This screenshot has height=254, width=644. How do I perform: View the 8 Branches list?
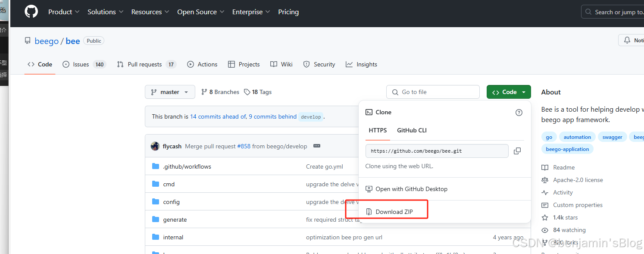[x=220, y=92]
